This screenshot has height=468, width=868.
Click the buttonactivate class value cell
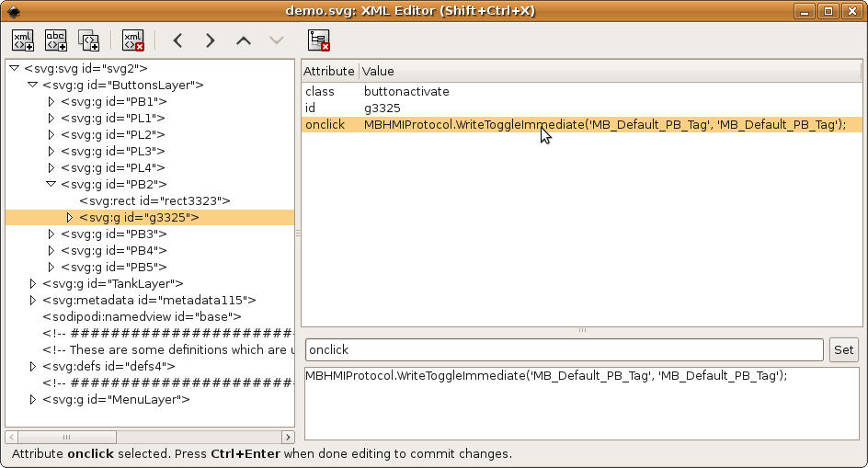click(406, 91)
